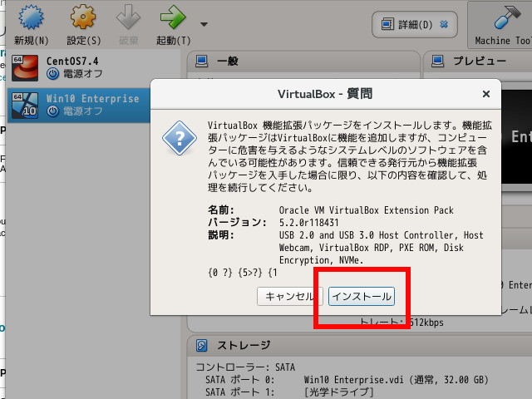Screen dimensions: 532x399
Task: Select Win10 Enterprise in VM list
Action: pos(92,99)
